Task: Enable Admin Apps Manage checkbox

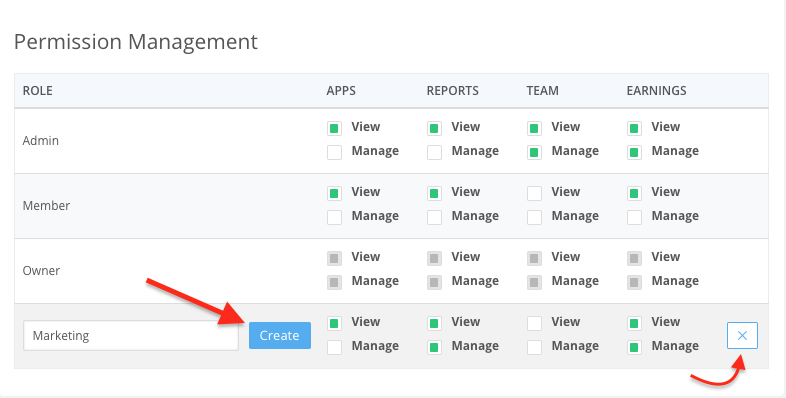Action: tap(334, 152)
